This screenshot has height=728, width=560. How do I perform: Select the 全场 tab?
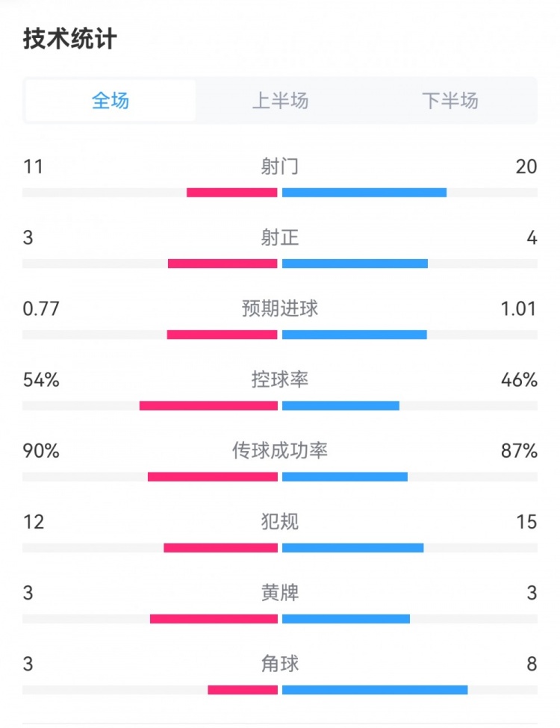click(111, 101)
